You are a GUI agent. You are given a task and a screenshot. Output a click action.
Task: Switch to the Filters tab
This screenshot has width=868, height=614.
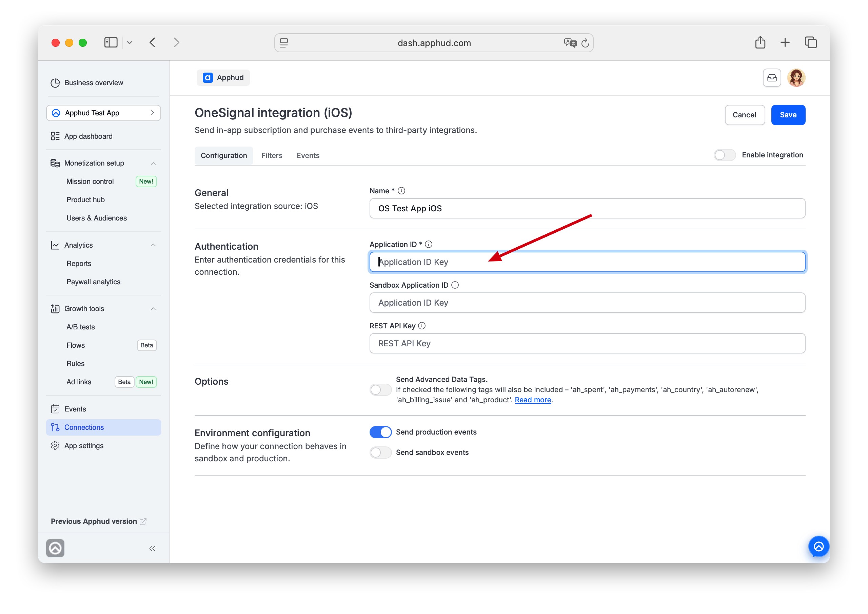click(272, 155)
